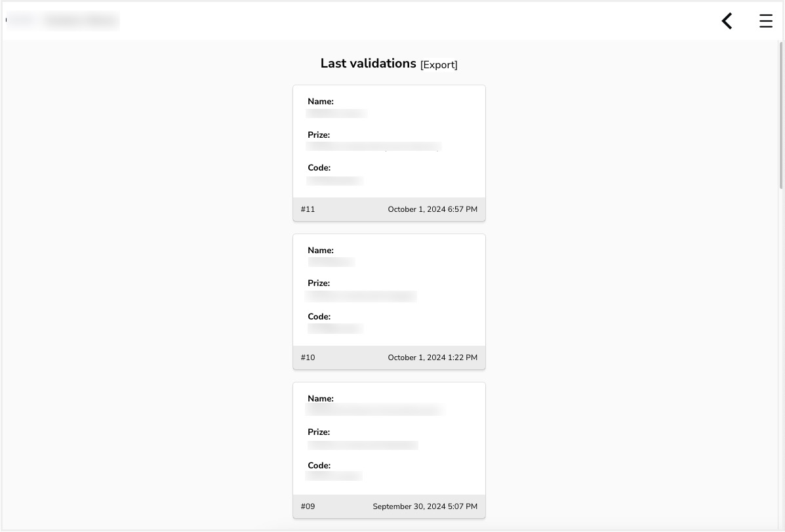Click the blurred name in card #11
This screenshot has width=785, height=532.
pos(336,113)
